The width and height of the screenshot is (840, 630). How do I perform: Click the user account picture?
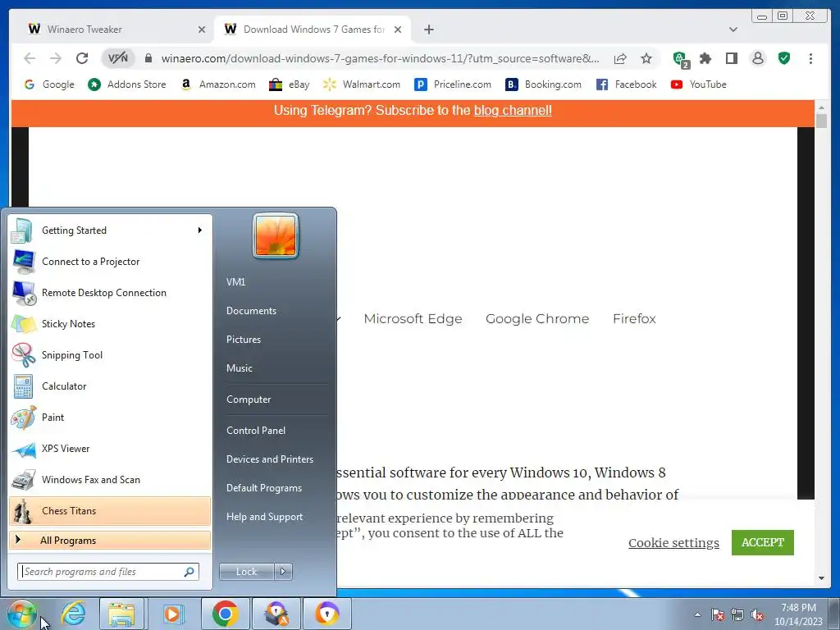click(276, 235)
